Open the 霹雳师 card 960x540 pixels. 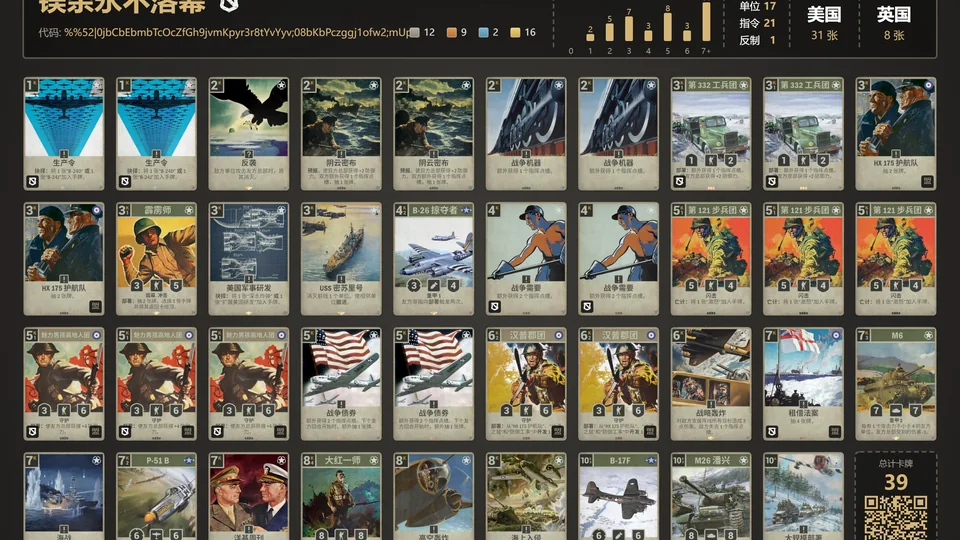click(156, 258)
